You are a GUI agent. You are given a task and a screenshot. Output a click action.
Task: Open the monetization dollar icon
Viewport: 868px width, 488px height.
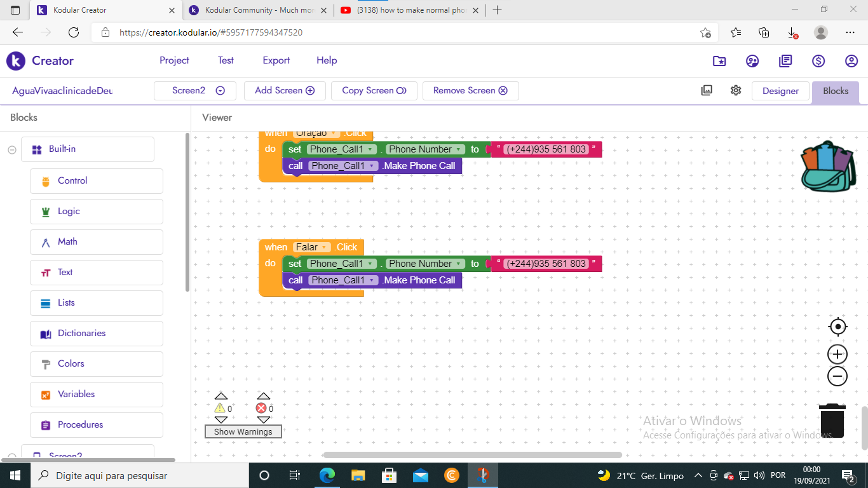pyautogui.click(x=818, y=61)
